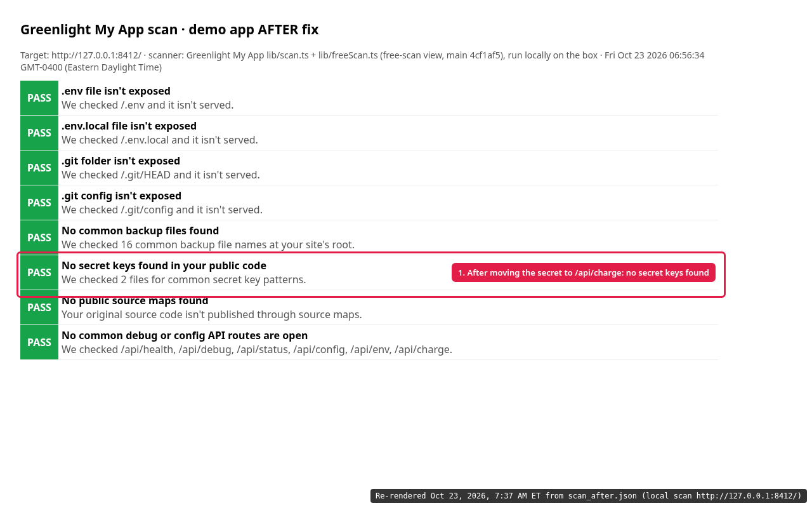Select "No common debug or config API routes are open"
Screen dimensions: 812x508
click(x=185, y=335)
